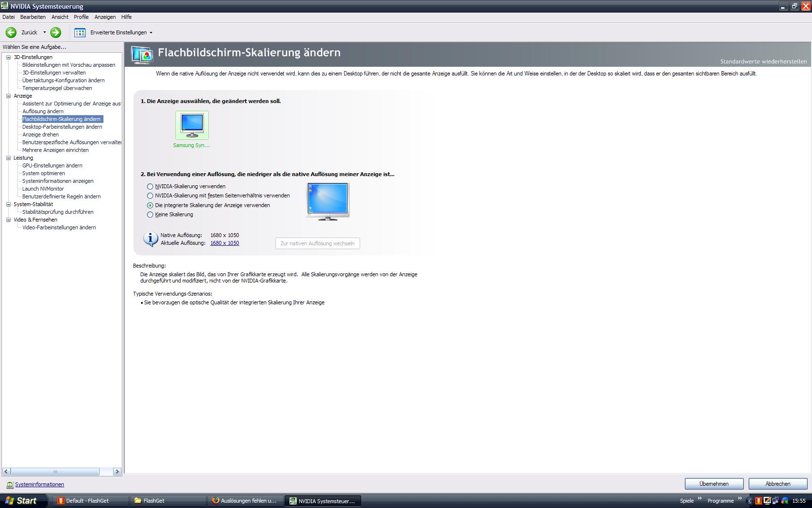Open Benutzerdefinierte Regeln ändern
The height and width of the screenshot is (508, 812).
[x=61, y=196]
